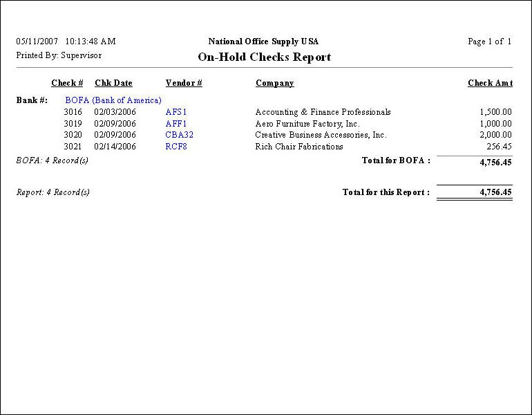Select the Vendor # column header

[184, 83]
